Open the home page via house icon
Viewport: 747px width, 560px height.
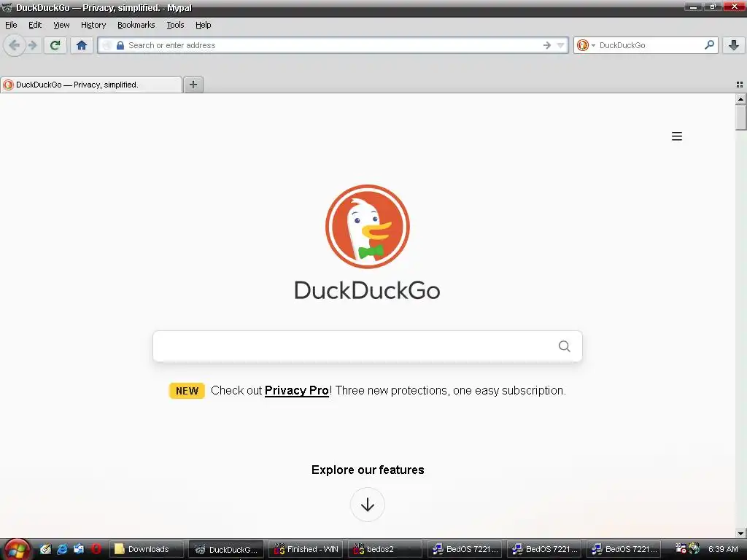coord(82,45)
